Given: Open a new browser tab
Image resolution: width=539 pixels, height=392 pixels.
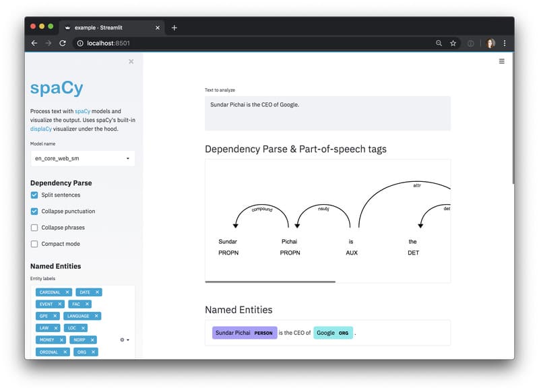Looking at the screenshot, I should click(x=174, y=28).
